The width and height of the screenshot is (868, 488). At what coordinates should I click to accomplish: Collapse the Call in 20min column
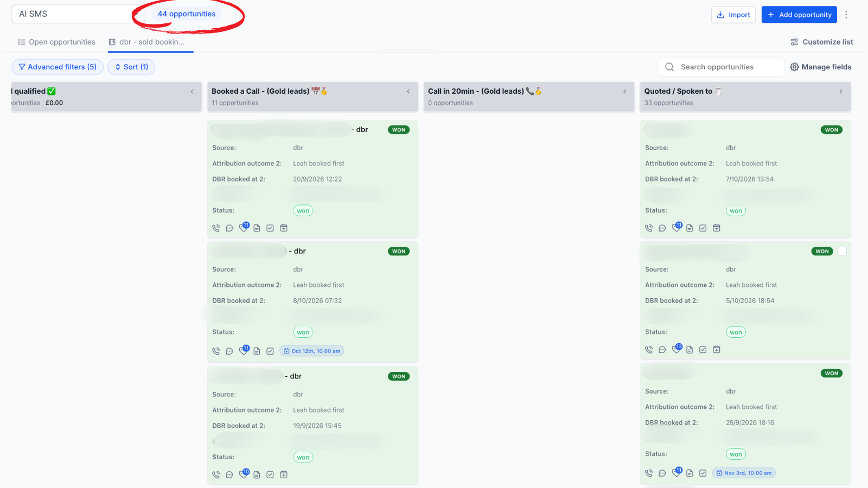coord(625,92)
